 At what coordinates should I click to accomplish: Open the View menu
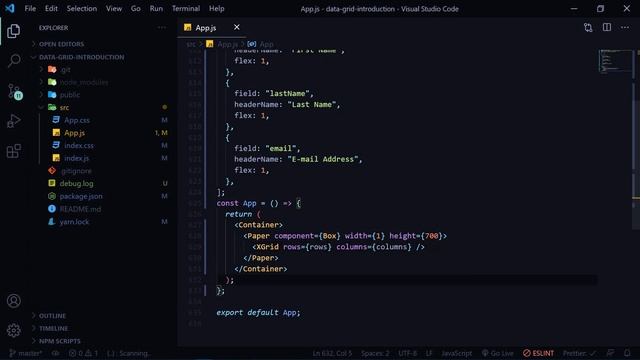pyautogui.click(x=114, y=8)
